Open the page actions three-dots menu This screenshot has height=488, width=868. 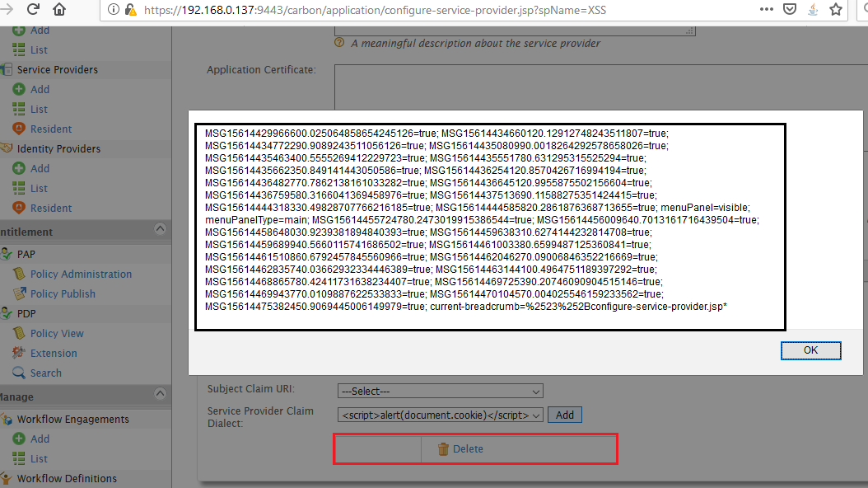click(x=766, y=9)
